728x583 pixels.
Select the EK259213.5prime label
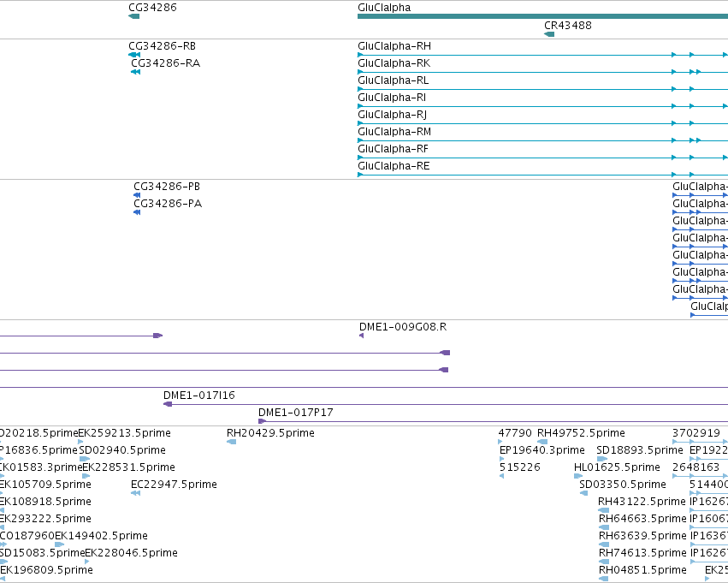point(124,433)
